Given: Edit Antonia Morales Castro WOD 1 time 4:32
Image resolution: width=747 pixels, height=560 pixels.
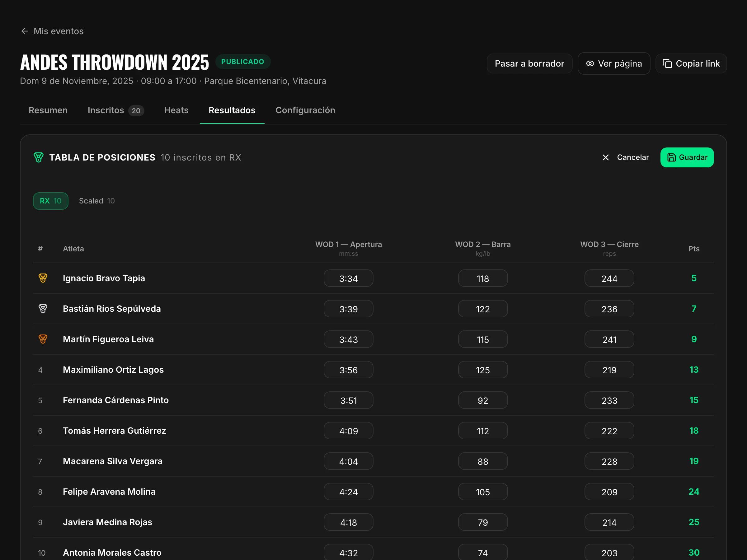Looking at the screenshot, I should [x=349, y=552].
